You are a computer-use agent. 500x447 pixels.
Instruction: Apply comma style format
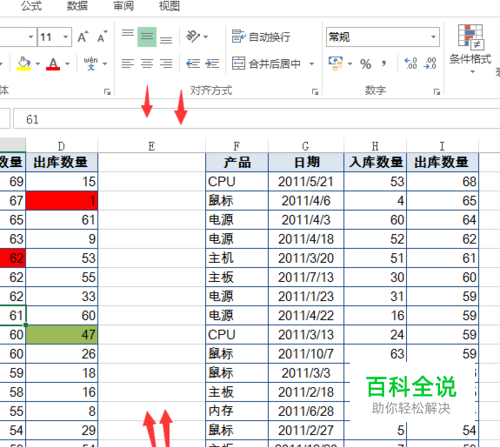(x=384, y=63)
